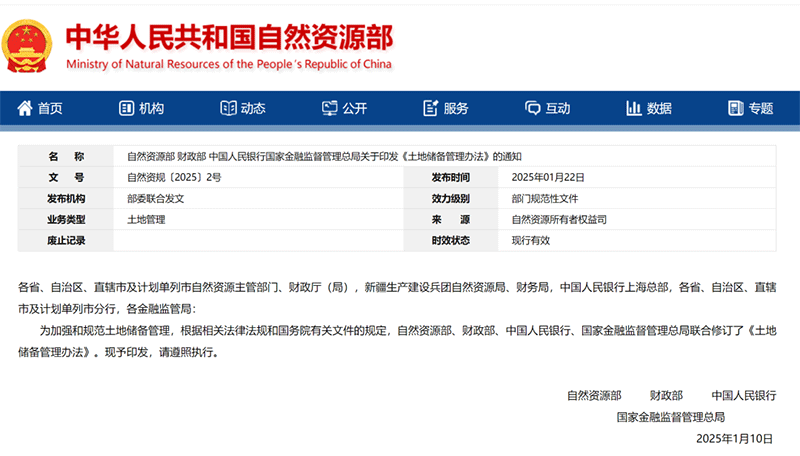
Task: Click the document icon beside 专题
Action: (734, 109)
